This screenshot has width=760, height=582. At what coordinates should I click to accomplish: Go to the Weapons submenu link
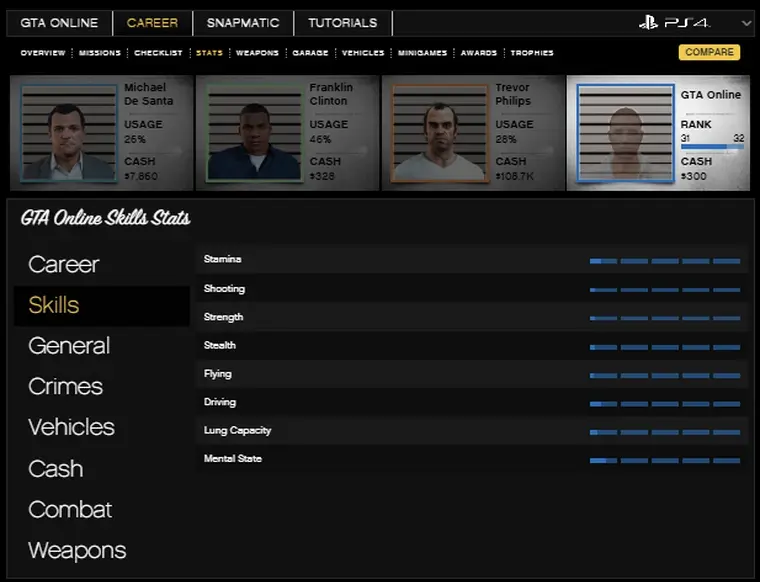(x=257, y=53)
